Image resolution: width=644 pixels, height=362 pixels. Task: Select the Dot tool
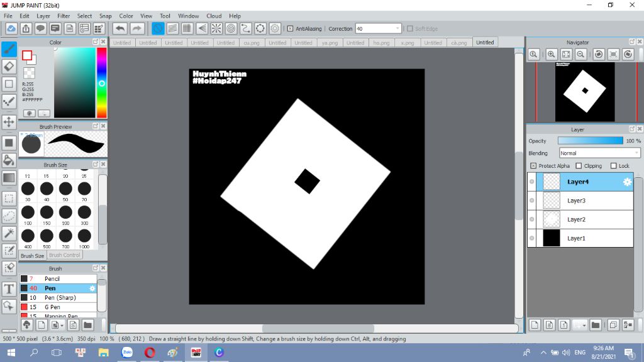[9, 101]
